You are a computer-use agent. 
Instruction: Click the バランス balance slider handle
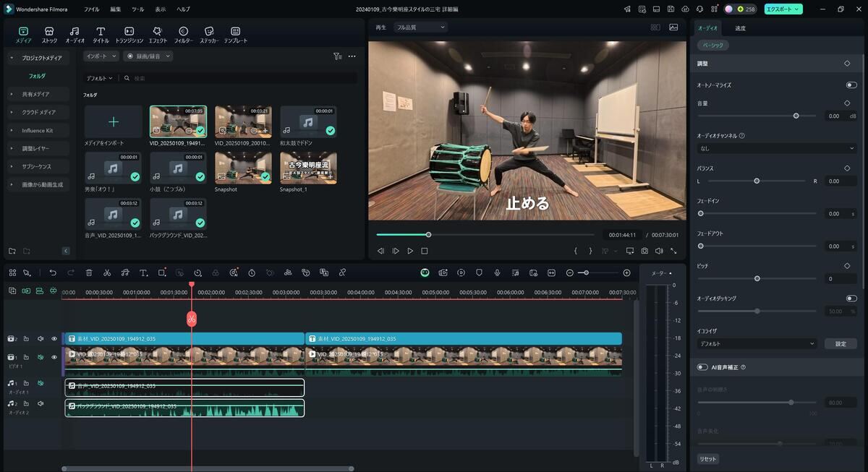[757, 181]
